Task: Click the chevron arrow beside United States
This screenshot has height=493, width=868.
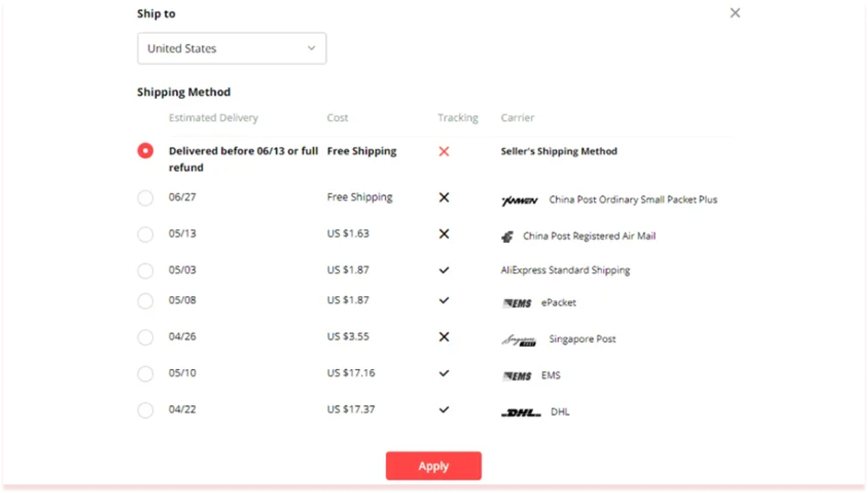Action: click(311, 48)
